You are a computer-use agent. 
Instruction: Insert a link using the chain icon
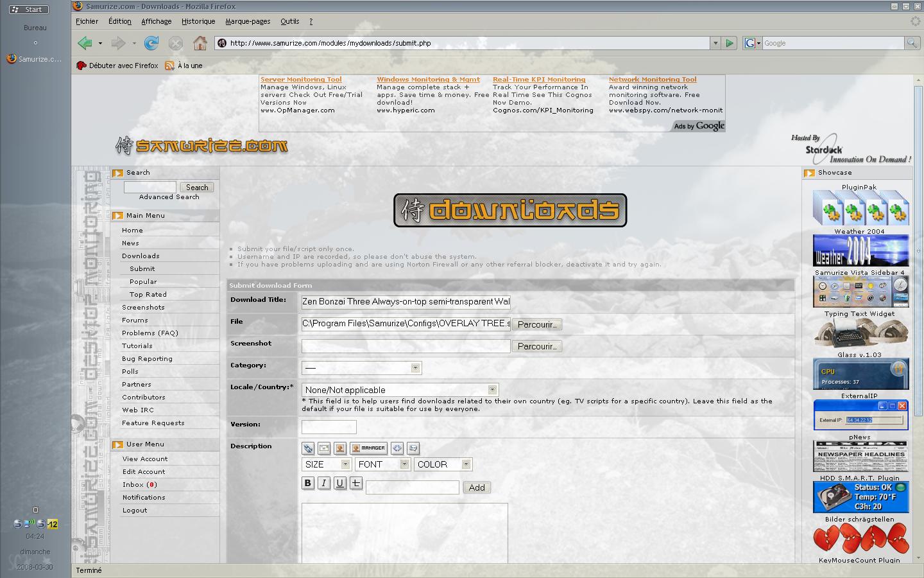click(308, 448)
